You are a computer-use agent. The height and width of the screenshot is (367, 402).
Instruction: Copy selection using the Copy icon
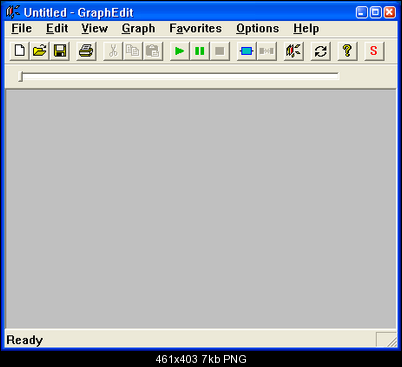tap(133, 51)
